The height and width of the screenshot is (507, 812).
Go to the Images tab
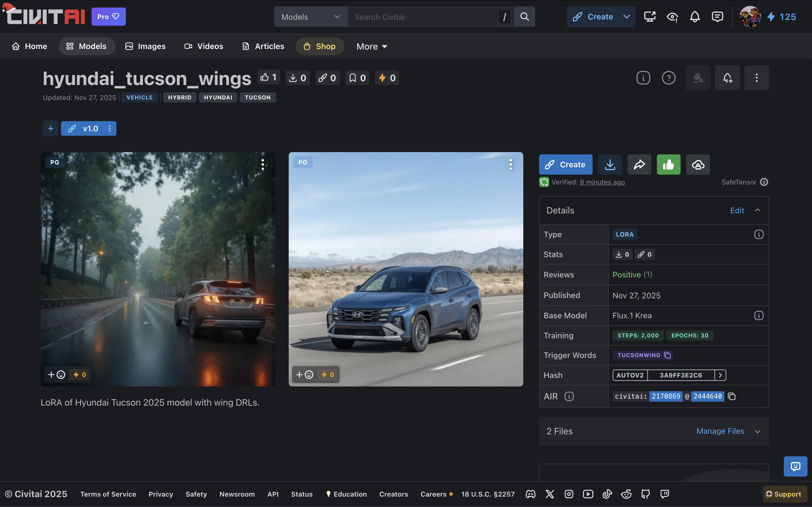coord(145,46)
